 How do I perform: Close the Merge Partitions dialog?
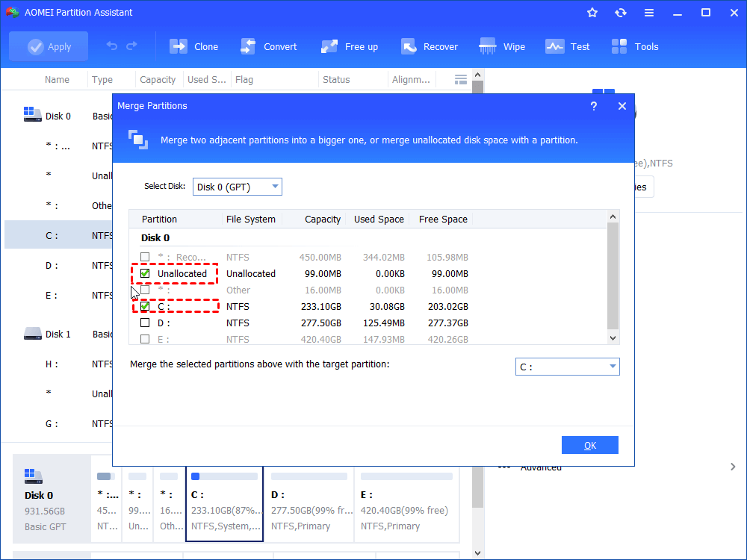pos(622,106)
